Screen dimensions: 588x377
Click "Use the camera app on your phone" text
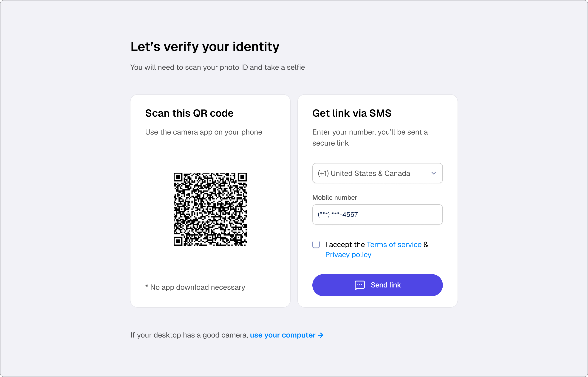(x=204, y=132)
